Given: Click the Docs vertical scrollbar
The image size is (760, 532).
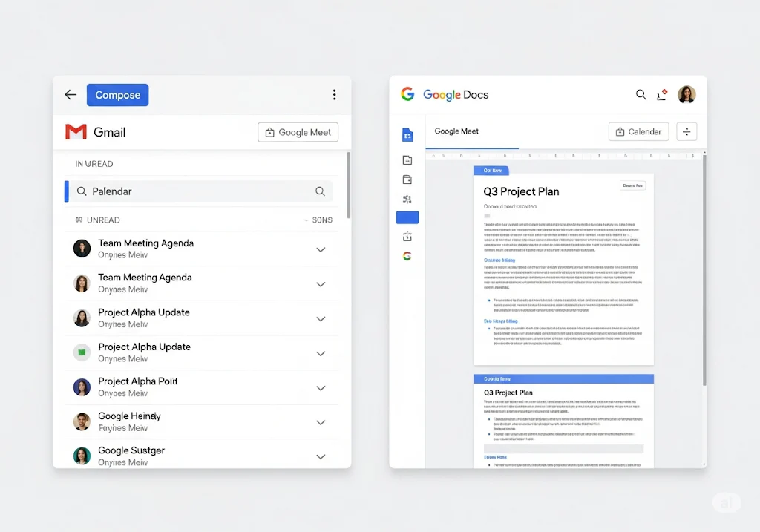Looking at the screenshot, I should click(704, 270).
